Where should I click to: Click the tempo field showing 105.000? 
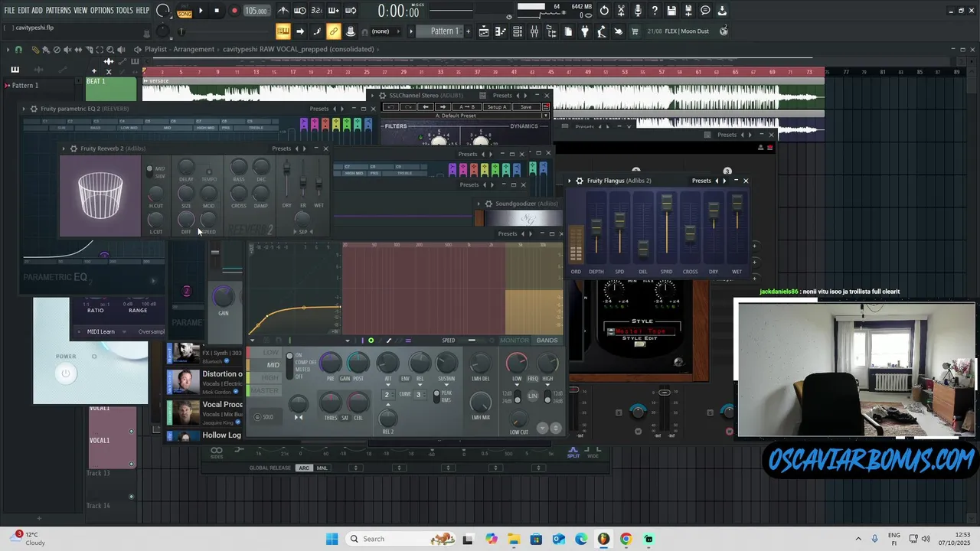coord(256,11)
